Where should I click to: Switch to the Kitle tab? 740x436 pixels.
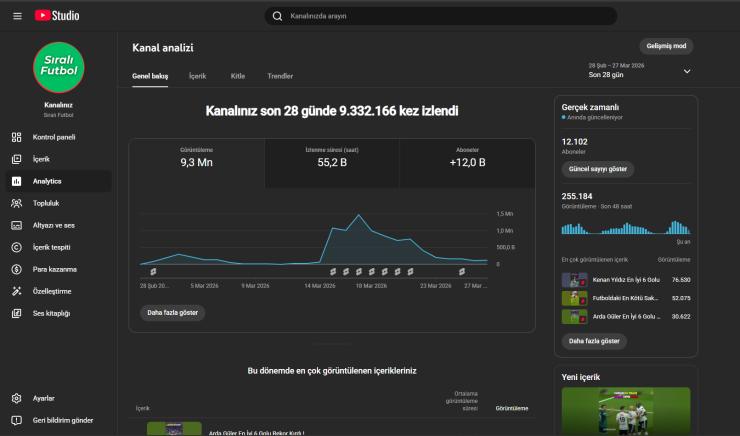[x=238, y=76]
